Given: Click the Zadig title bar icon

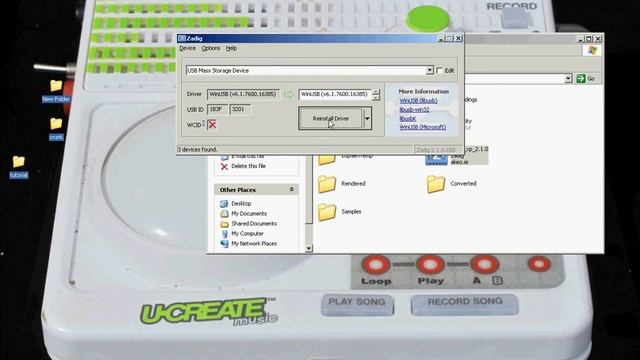Looking at the screenshot, I should (x=182, y=38).
